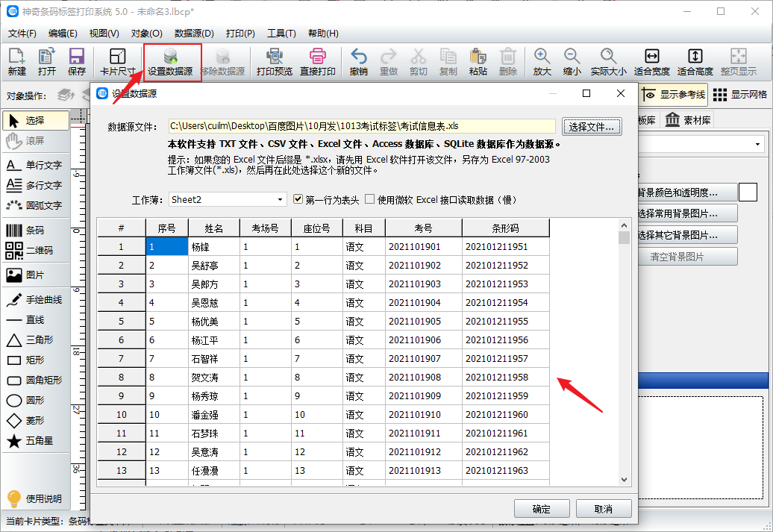773x532 pixels.
Task: Select the 直线 line tool
Action: pyautogui.click(x=36, y=320)
